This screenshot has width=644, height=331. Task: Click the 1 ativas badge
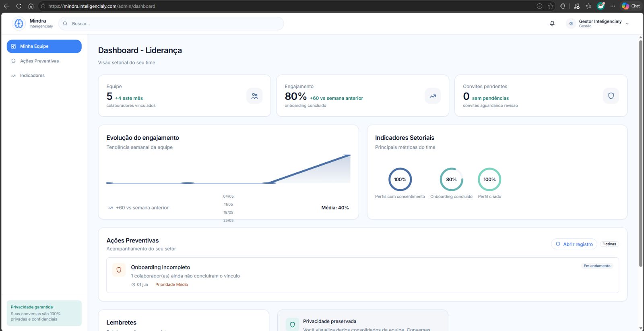[x=609, y=244]
